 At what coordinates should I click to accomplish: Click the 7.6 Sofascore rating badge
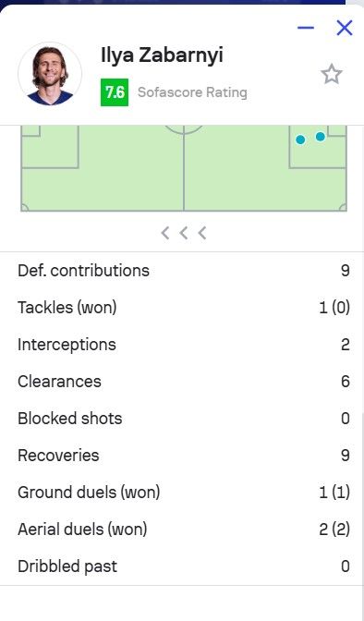click(x=115, y=92)
